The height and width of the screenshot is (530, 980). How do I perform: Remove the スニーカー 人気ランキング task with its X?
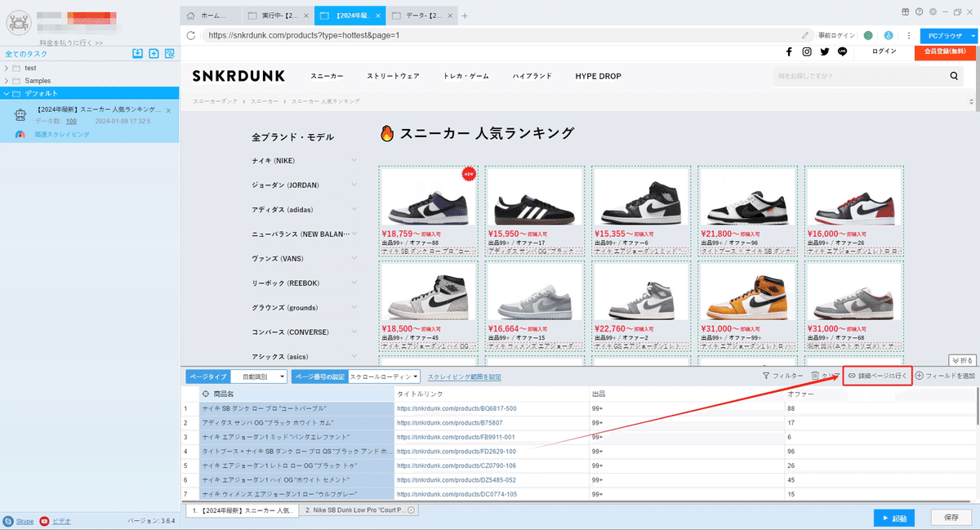pyautogui.click(x=168, y=110)
